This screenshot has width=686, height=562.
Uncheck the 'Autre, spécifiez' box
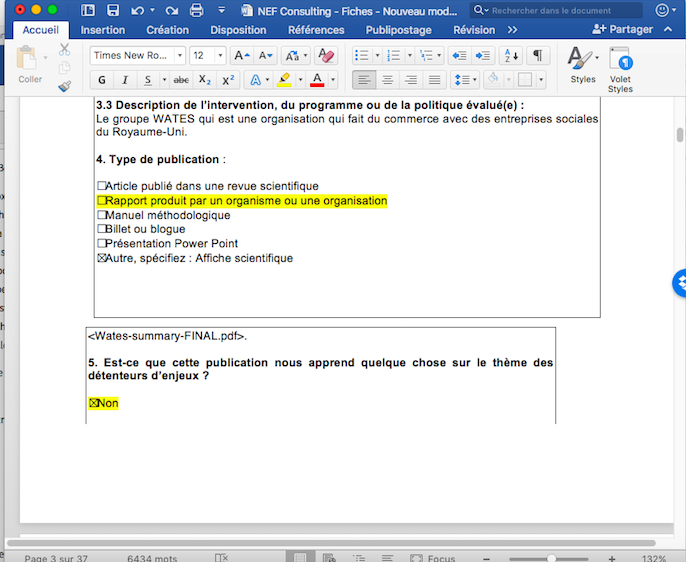click(x=102, y=258)
